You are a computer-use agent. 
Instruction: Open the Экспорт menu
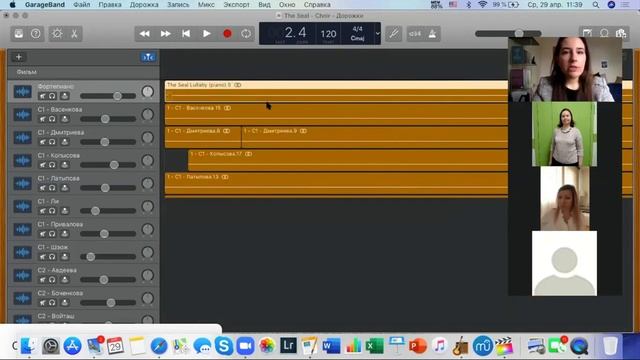coord(236,4)
